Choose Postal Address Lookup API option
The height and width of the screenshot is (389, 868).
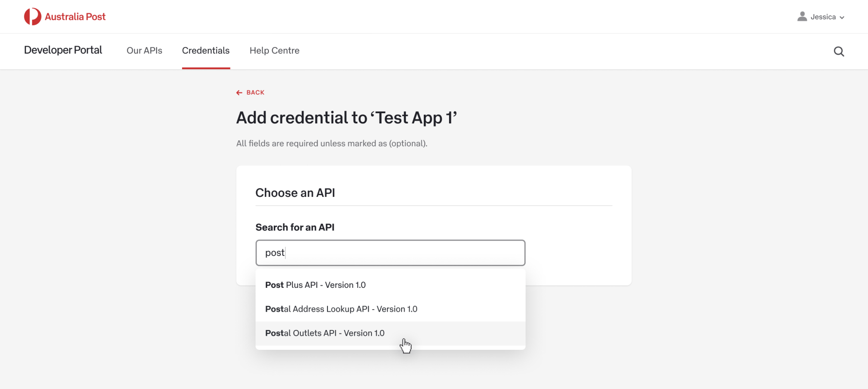click(x=341, y=309)
